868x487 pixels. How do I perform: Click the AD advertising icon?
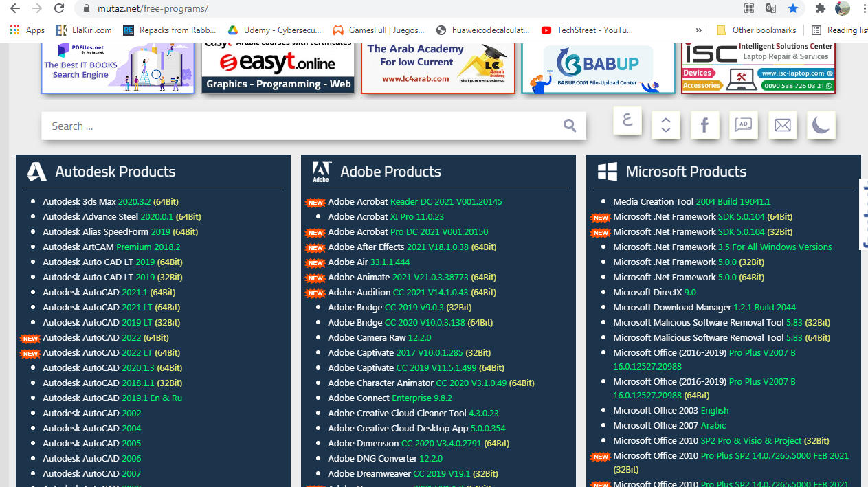coord(743,125)
